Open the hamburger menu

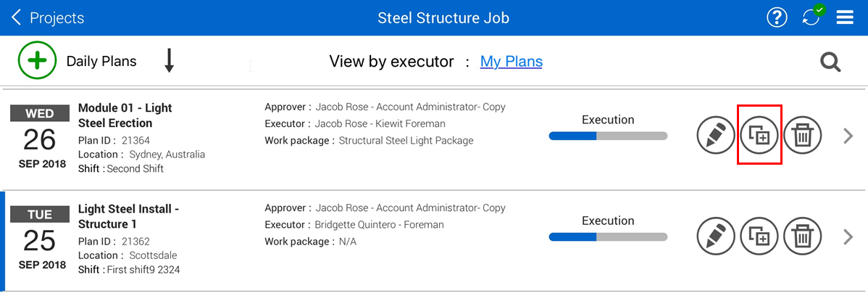click(x=845, y=18)
